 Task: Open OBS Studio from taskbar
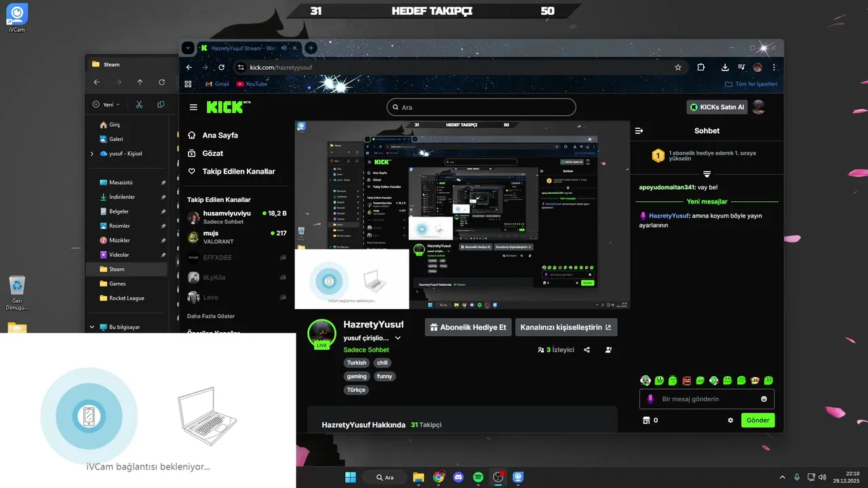click(x=498, y=477)
